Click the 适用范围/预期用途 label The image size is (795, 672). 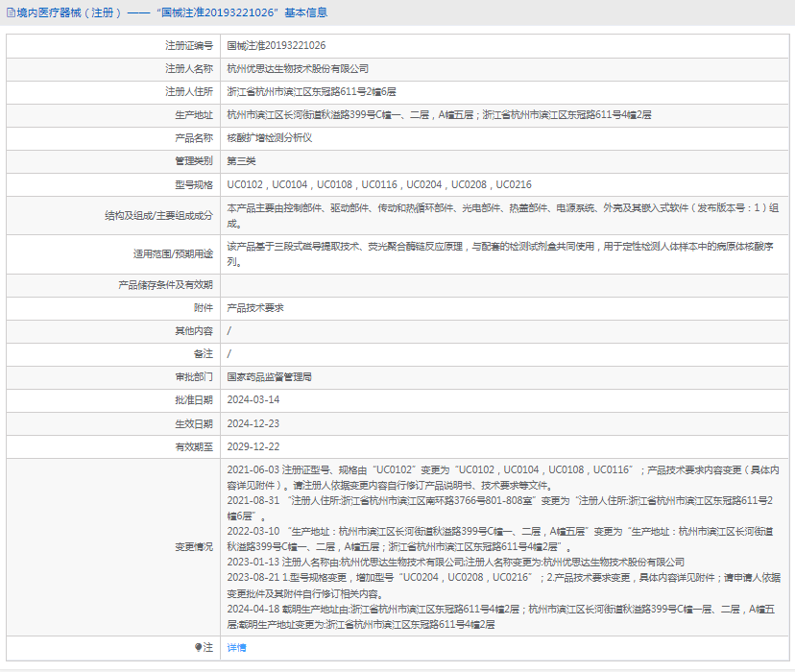click(173, 253)
